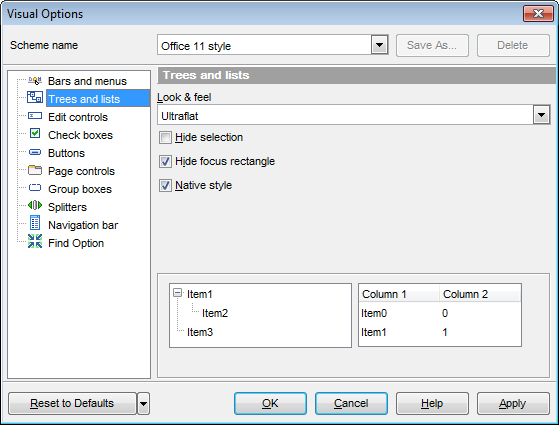Image resolution: width=559 pixels, height=425 pixels.
Task: Enable the Hide selection checkbox
Action: pos(165,138)
